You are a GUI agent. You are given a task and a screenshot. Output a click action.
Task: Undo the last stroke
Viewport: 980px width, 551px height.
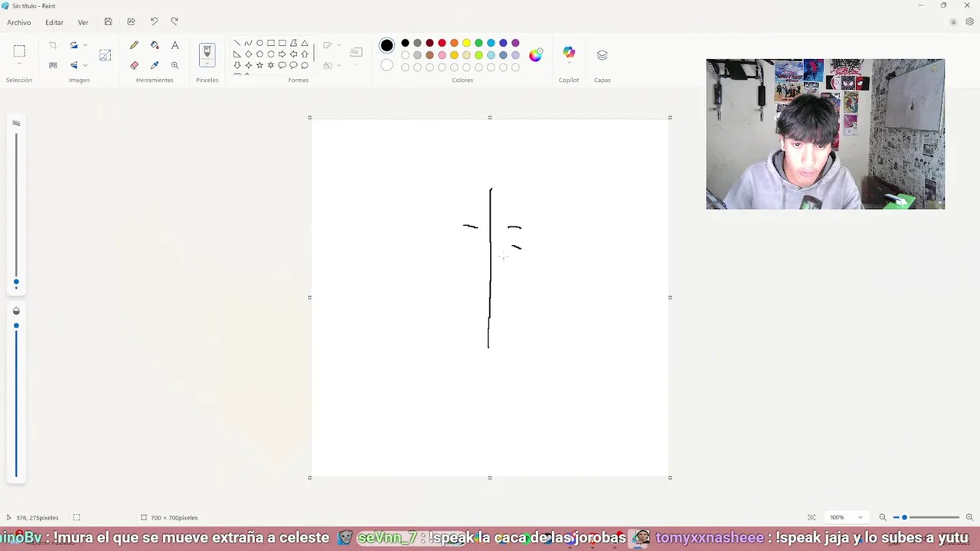point(154,21)
